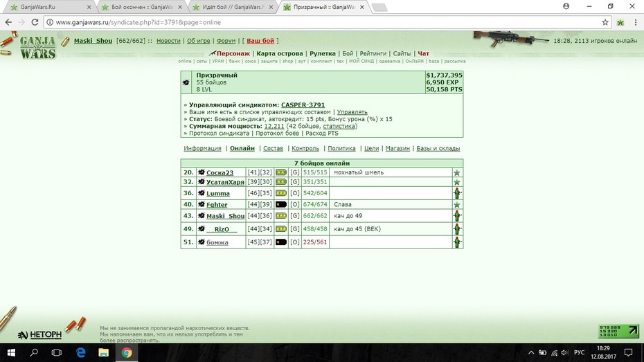Click the 'Ваш бой' link

coord(260,41)
